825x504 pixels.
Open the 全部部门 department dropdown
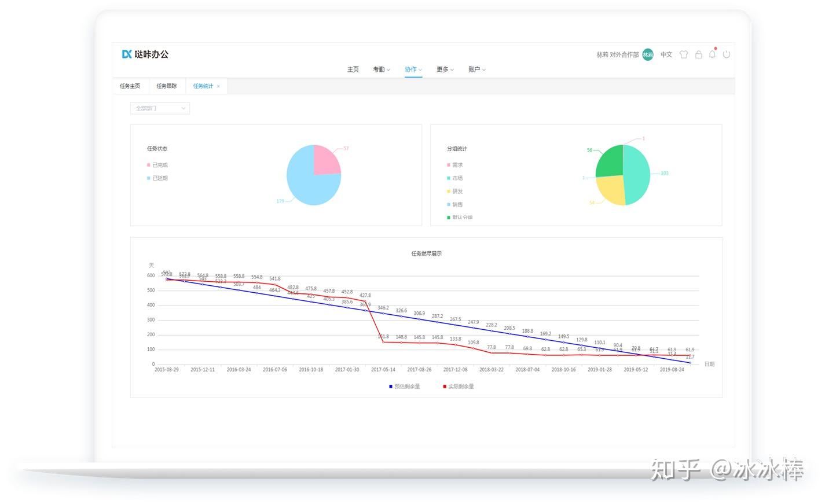point(160,108)
